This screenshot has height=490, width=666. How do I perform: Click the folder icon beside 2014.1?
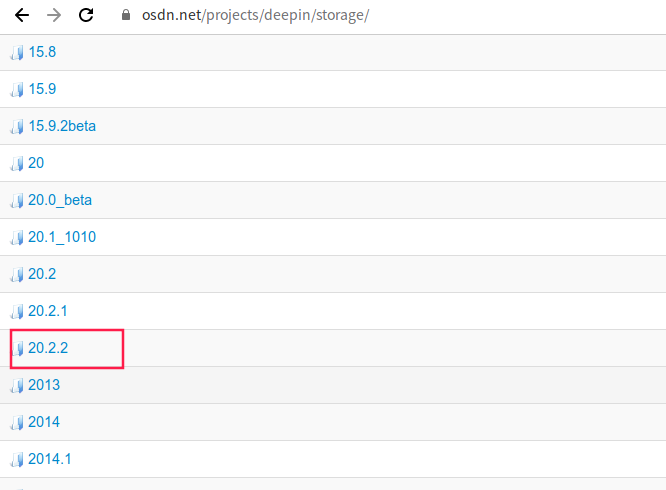(x=17, y=459)
